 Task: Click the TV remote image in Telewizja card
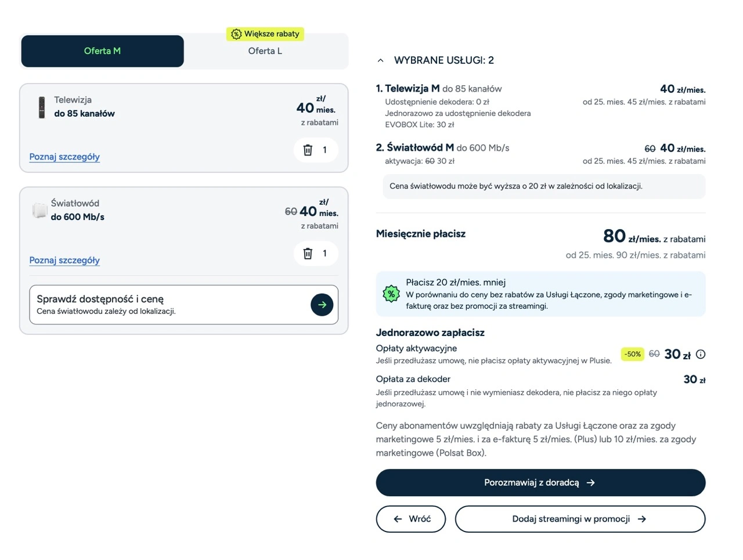pyautogui.click(x=42, y=107)
